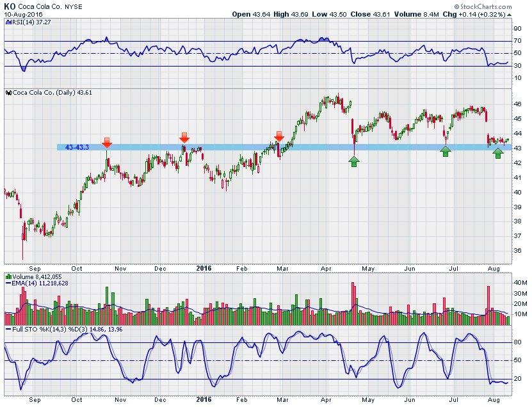Click the 37 price axis label
The width and height of the screenshot is (532, 407).
[517, 235]
